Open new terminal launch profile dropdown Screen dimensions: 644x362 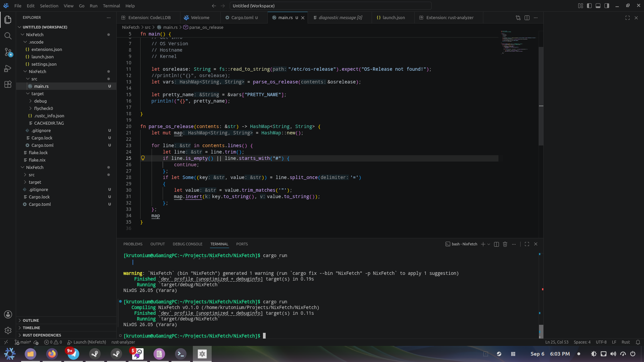[489, 244]
